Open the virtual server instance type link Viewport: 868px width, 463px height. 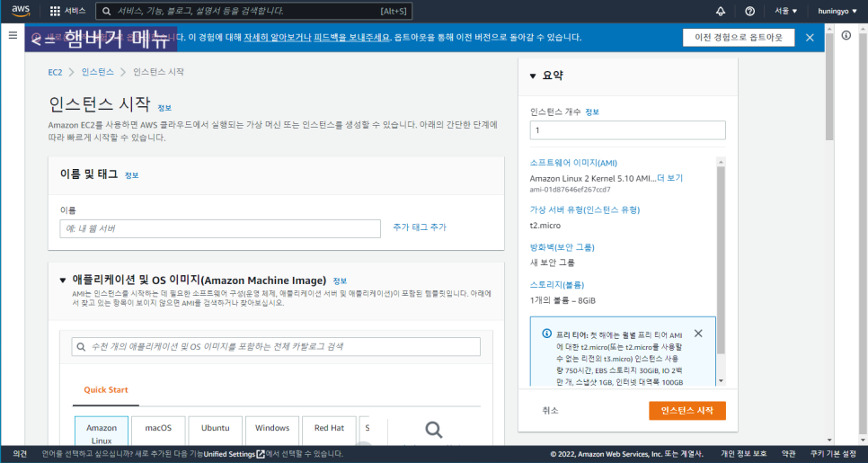pyautogui.click(x=585, y=209)
